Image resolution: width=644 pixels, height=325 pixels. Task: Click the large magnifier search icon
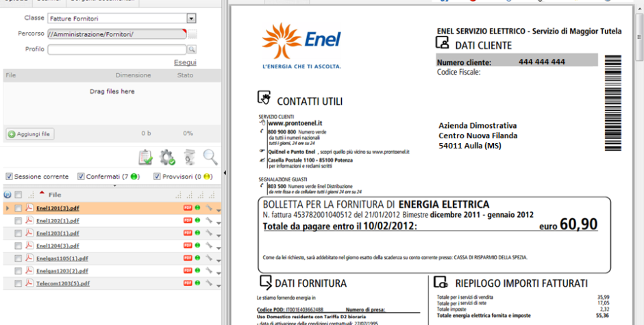coord(210,157)
